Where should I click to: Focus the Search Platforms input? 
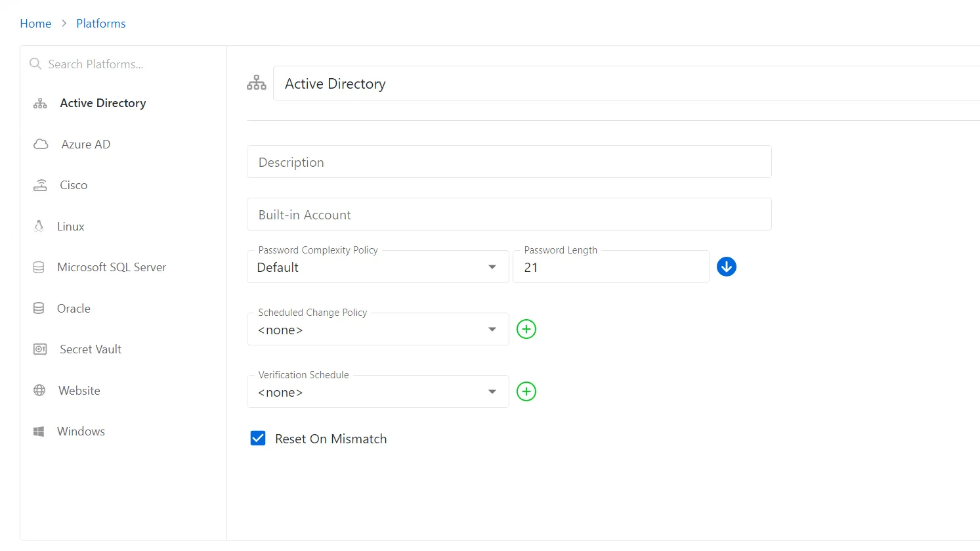pyautogui.click(x=125, y=64)
